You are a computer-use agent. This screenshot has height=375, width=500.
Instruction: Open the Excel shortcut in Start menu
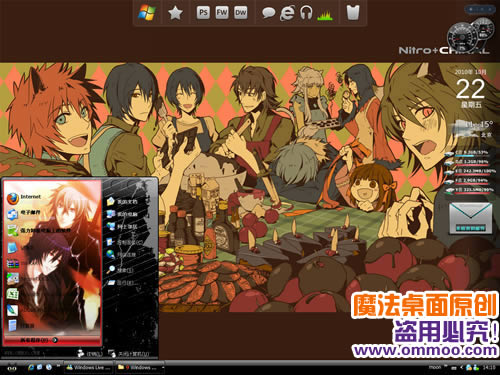click(13, 294)
